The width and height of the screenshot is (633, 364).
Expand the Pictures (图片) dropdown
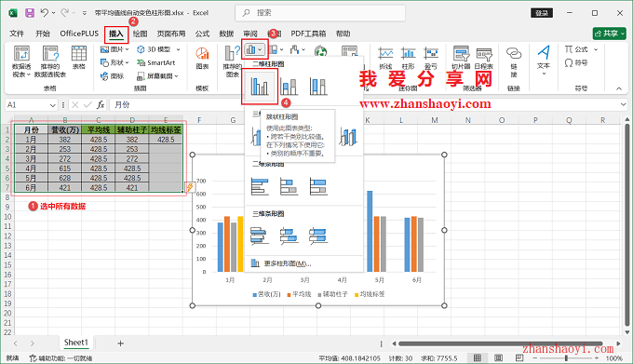[127, 49]
